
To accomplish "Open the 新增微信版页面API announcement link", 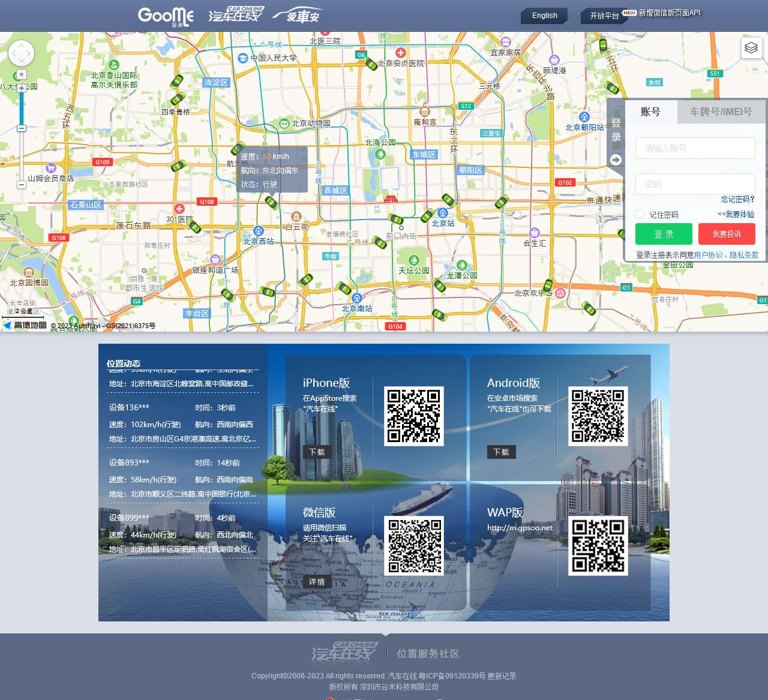I will (x=669, y=13).
